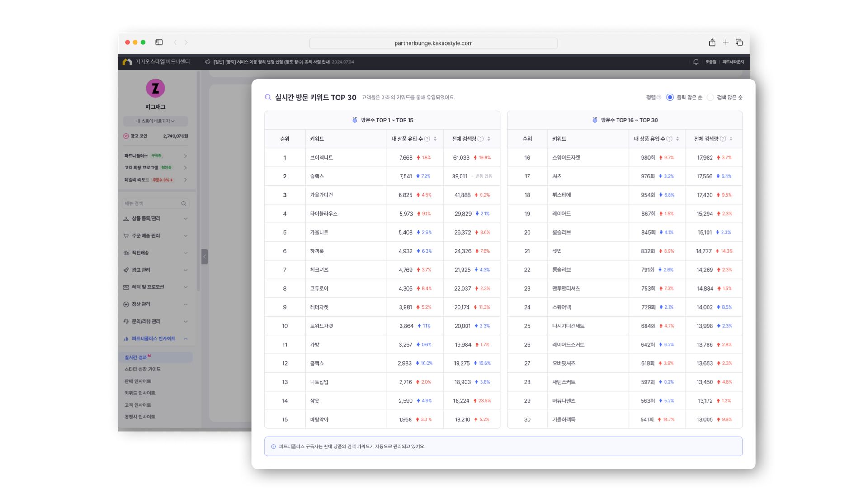Image resolution: width=868 pixels, height=488 pixels.
Task: Click the 주문 배송 관리 cart icon
Action: (126, 236)
